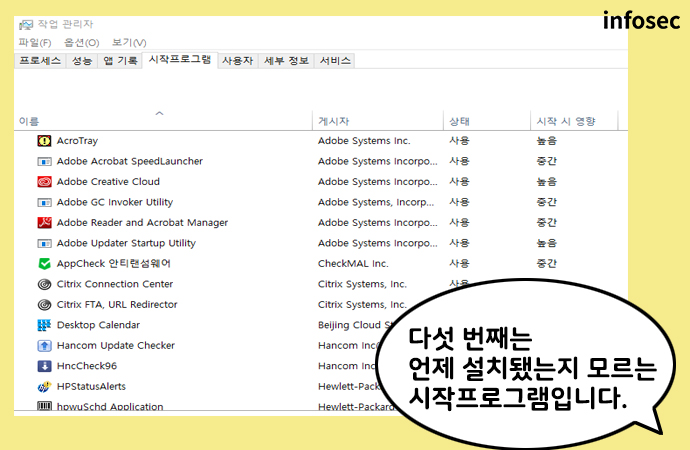
Task: Click the Desktop Calendar icon
Action: [44, 325]
